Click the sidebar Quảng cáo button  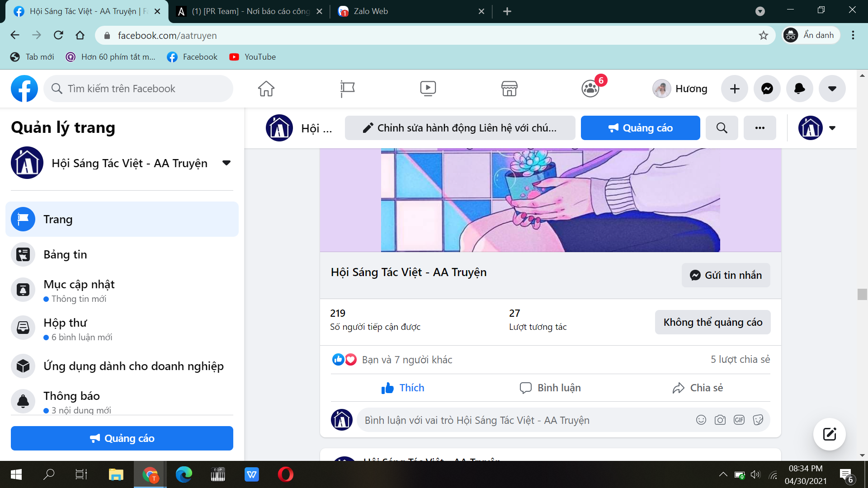[122, 438]
